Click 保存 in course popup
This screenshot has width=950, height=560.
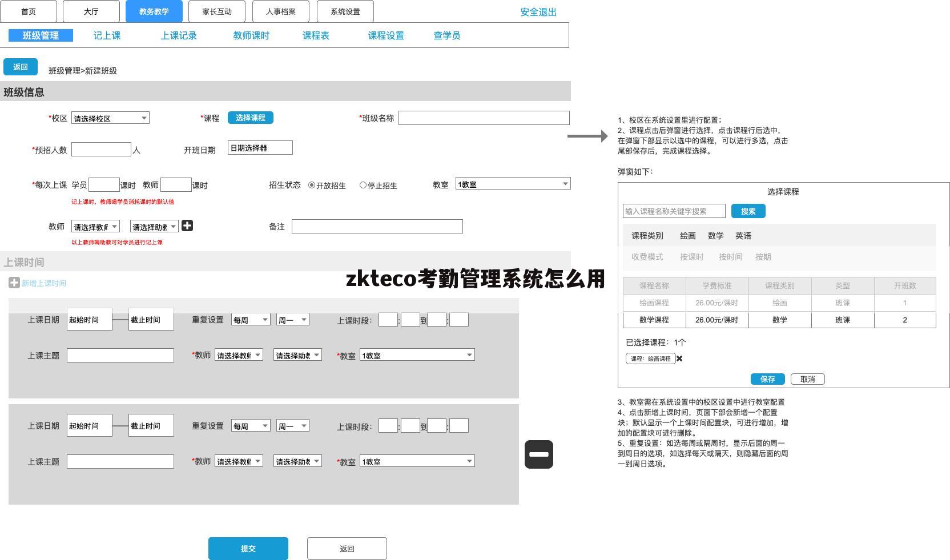[x=768, y=379]
